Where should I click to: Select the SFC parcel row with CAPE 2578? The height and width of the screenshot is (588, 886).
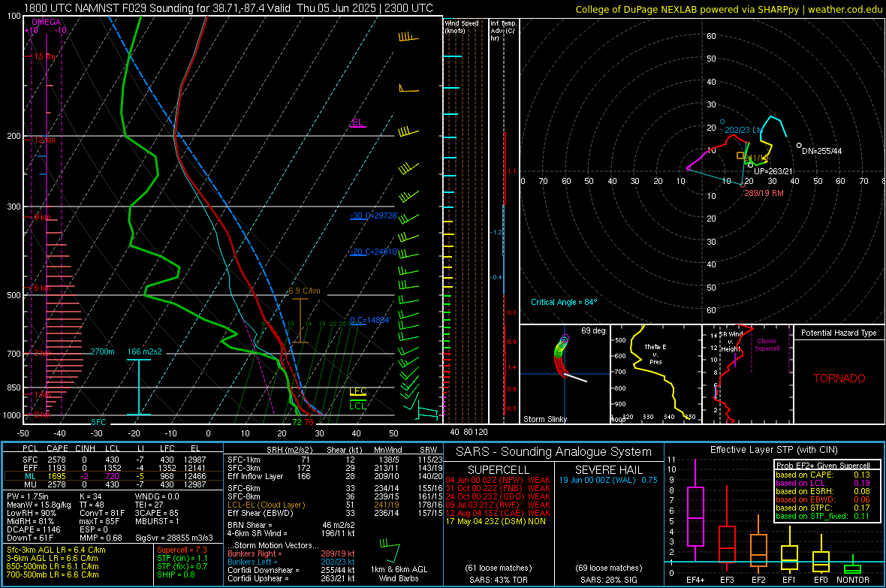pos(113,460)
